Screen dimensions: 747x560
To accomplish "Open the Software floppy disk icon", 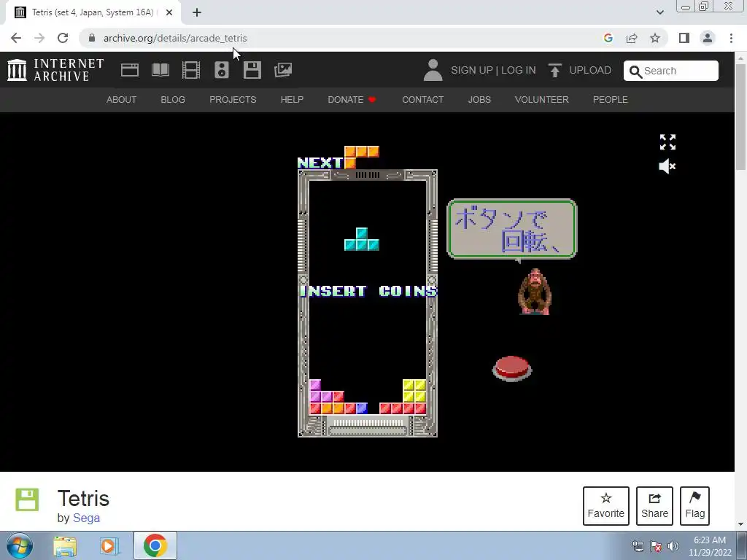I will [252, 70].
